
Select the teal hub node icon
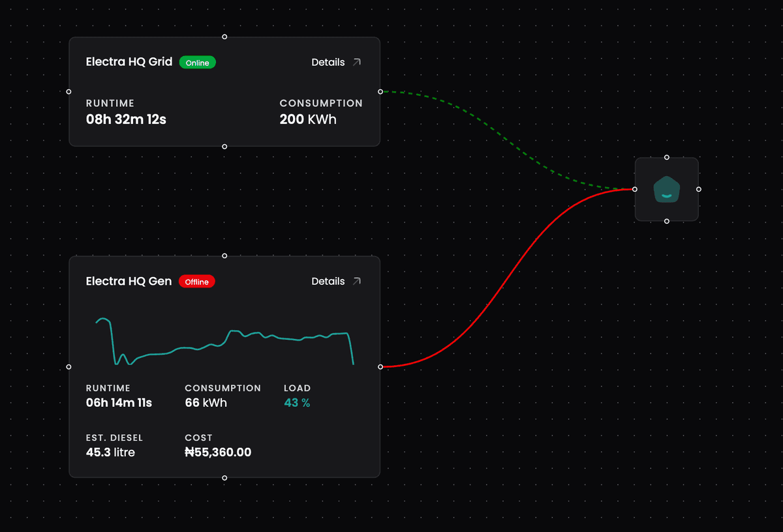(666, 190)
